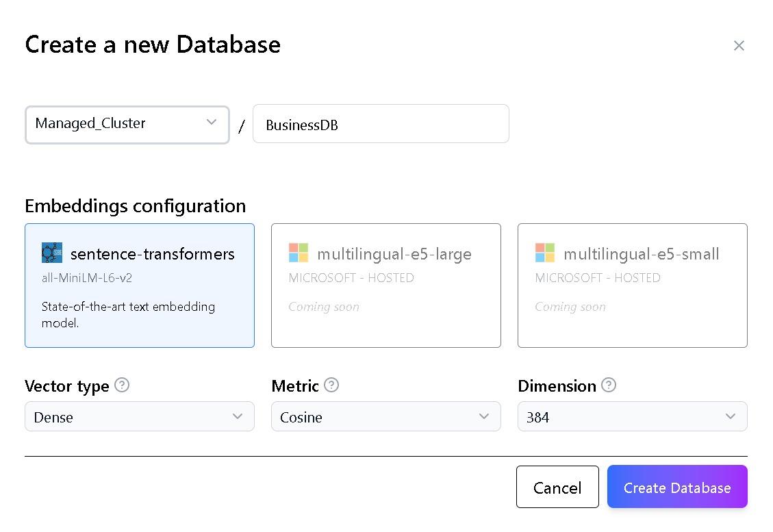Image resolution: width=773 pixels, height=532 pixels.
Task: Click the sentence-transformers logo icon
Action: (52, 253)
